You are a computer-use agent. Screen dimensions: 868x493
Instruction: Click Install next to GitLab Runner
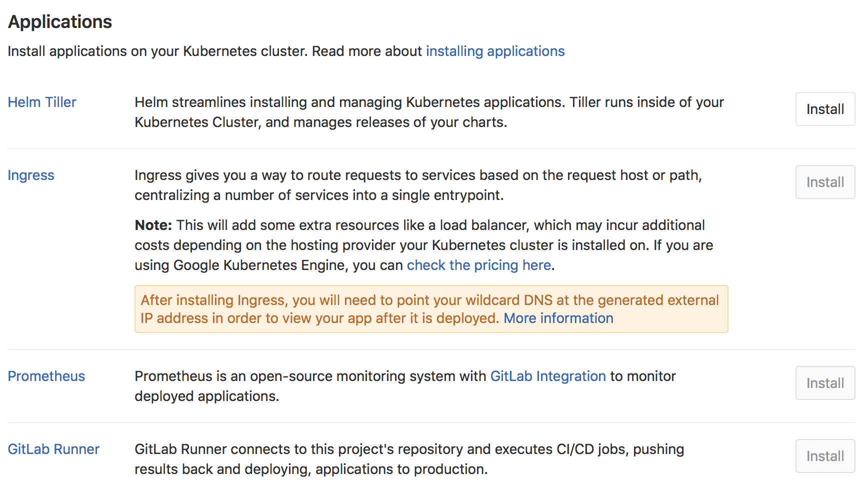click(824, 456)
